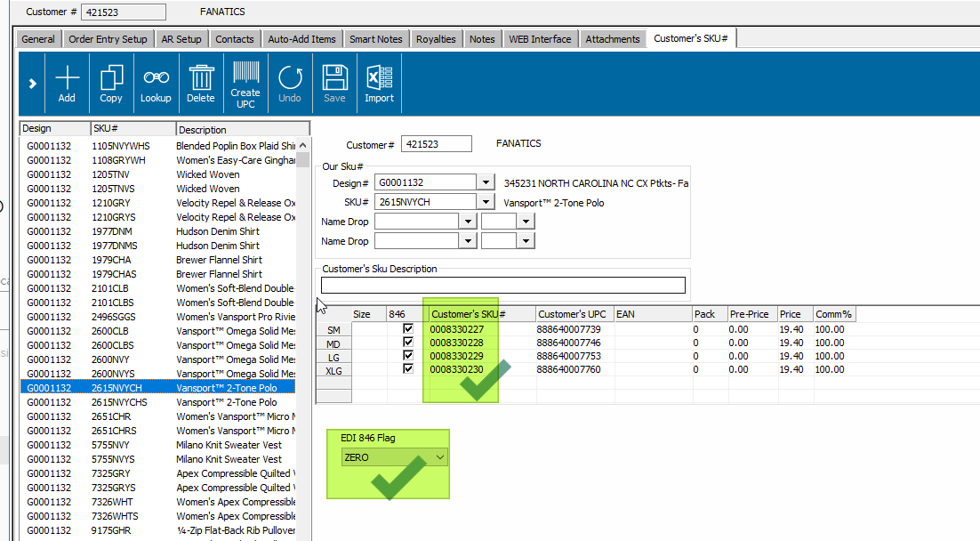This screenshot has height=541, width=980.
Task: Toggle the 846 checkbox for size LG
Action: (x=408, y=355)
